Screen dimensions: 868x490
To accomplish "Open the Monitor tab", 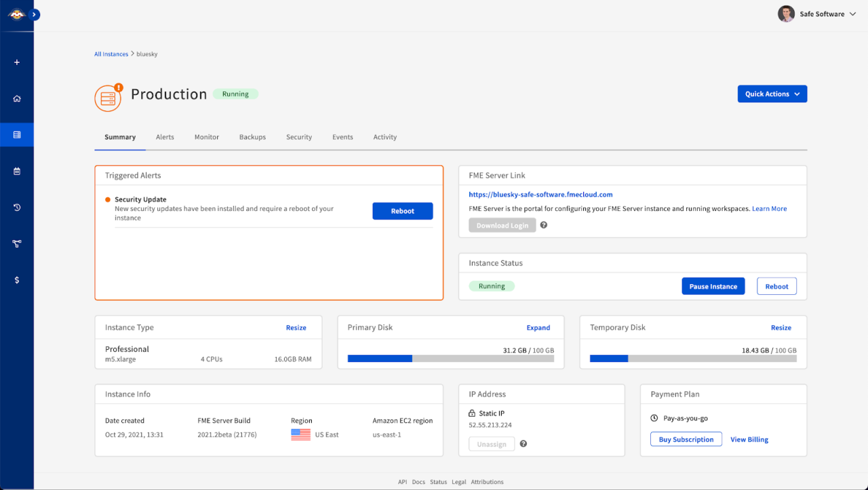I will tap(207, 137).
